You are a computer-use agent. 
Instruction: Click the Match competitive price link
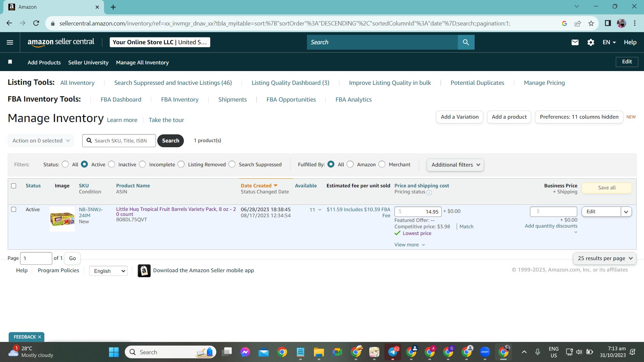coord(466,227)
